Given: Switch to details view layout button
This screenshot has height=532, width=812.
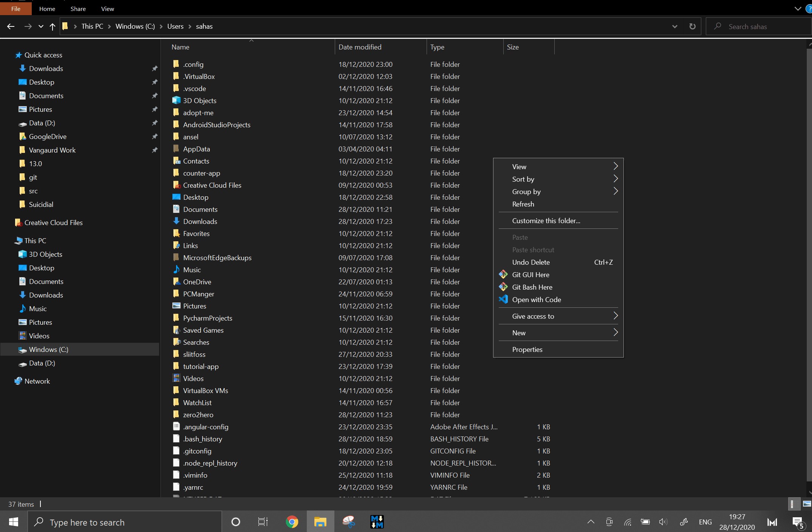Looking at the screenshot, I should point(793,504).
